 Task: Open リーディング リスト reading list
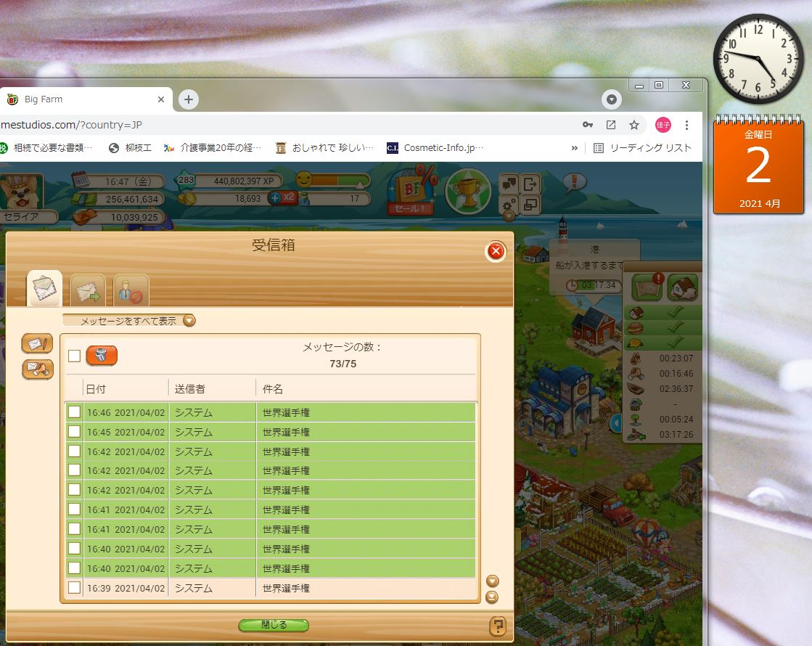(x=643, y=148)
